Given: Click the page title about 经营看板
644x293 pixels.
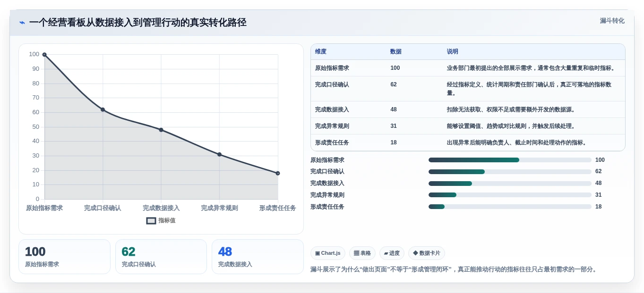Looking at the screenshot, I should pos(138,23).
